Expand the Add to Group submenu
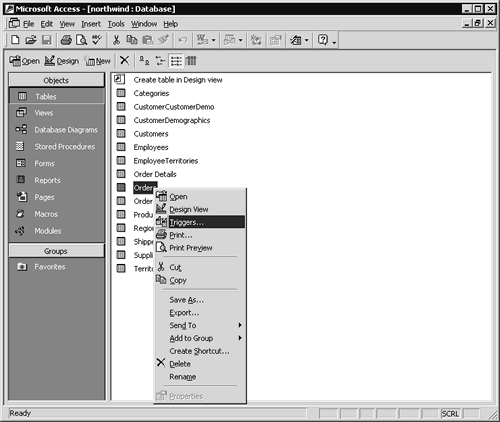The width and height of the screenshot is (500, 422). point(240,338)
